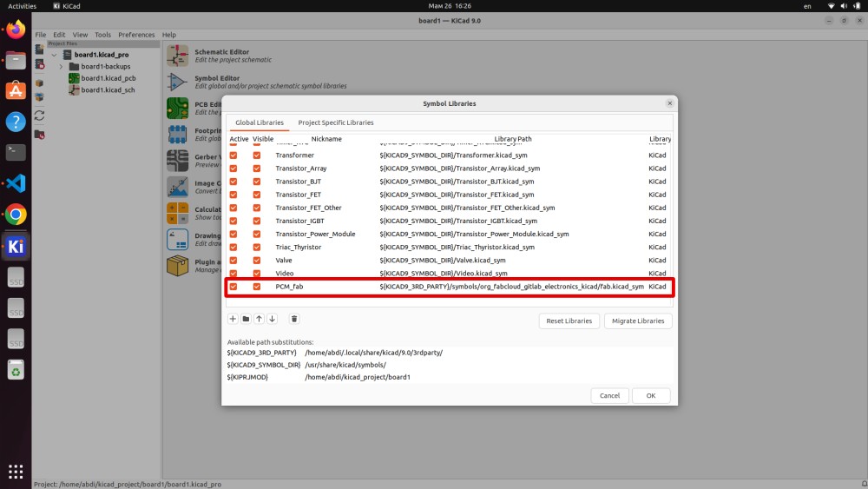Click the Open Project icon in left toolbar
The image size is (868, 489).
click(39, 64)
